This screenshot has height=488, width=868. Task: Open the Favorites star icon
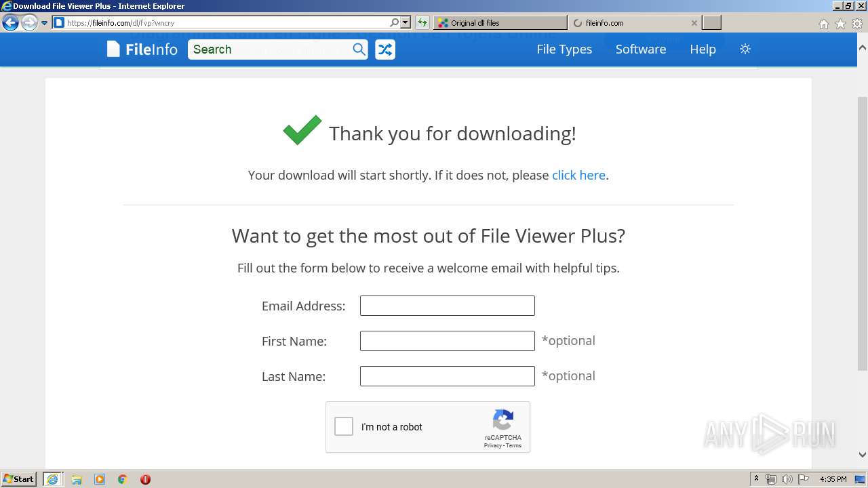(x=840, y=24)
